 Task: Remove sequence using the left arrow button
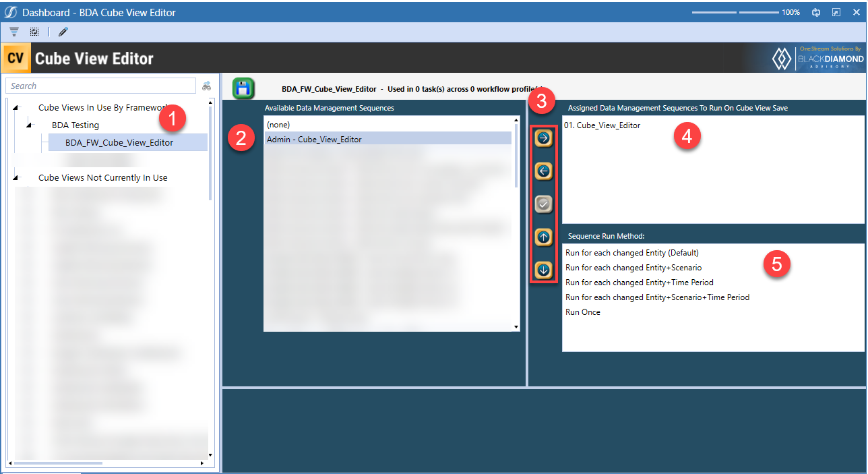coord(543,171)
